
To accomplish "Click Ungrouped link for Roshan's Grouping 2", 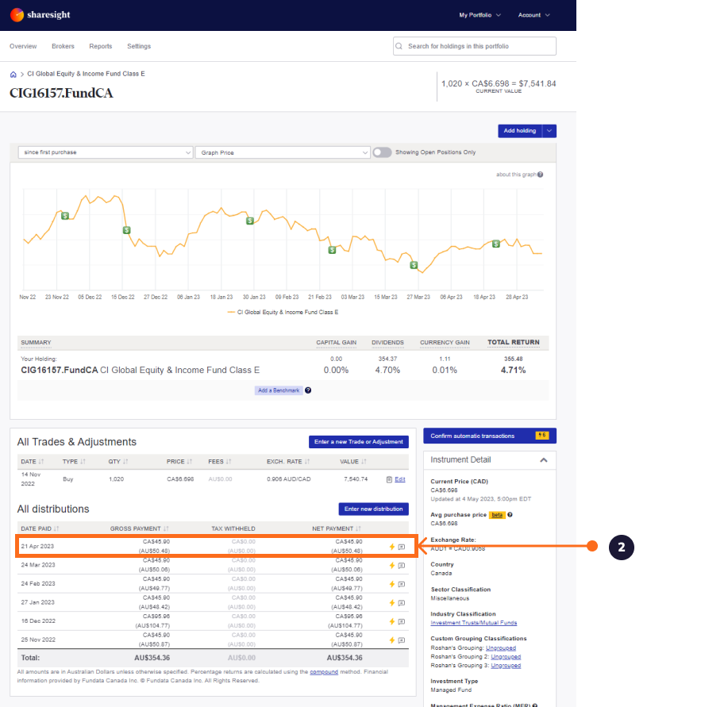I will (x=506, y=657).
